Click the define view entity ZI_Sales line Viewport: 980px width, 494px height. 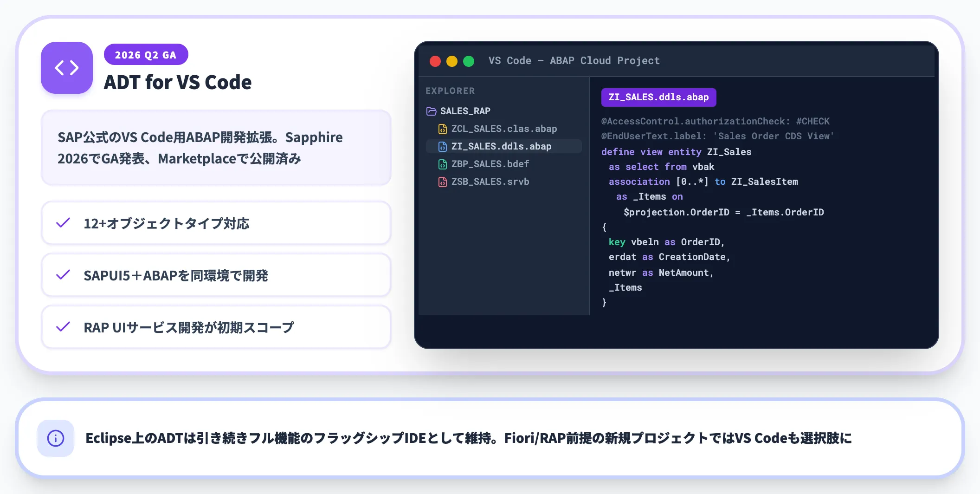point(676,152)
